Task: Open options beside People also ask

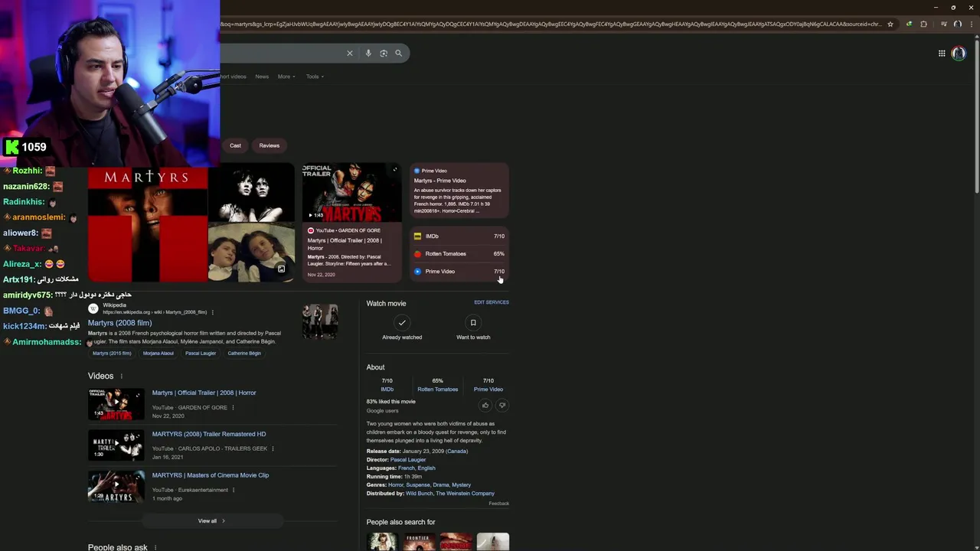Action: 155,547
